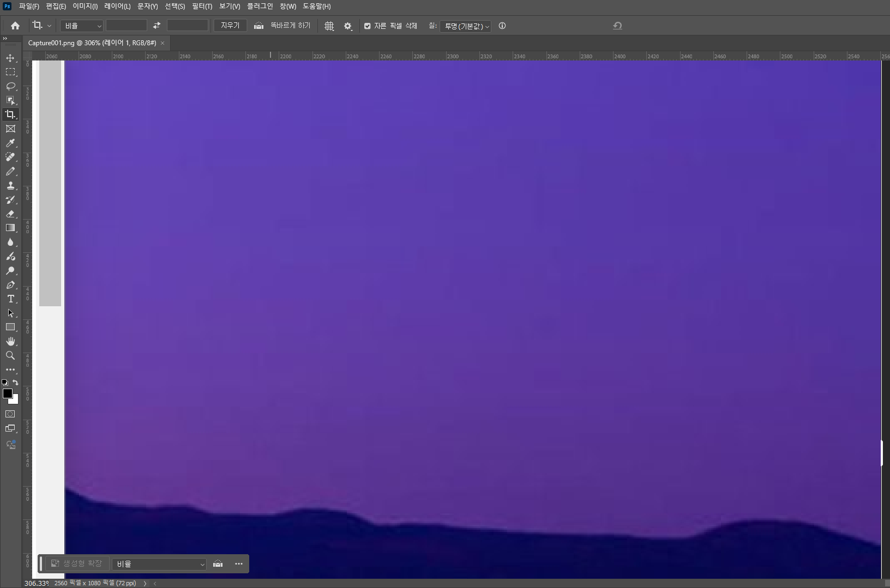Select the Smudge tool
This screenshot has height=588, width=890.
click(x=10, y=256)
